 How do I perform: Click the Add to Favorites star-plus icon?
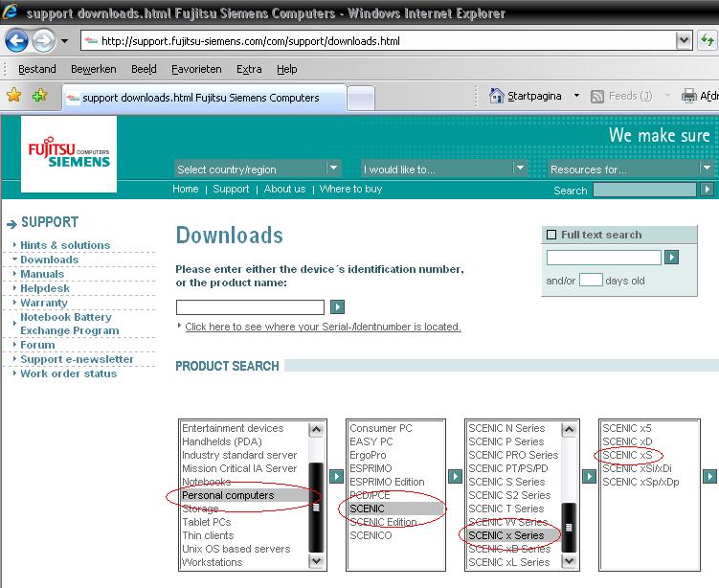40,96
